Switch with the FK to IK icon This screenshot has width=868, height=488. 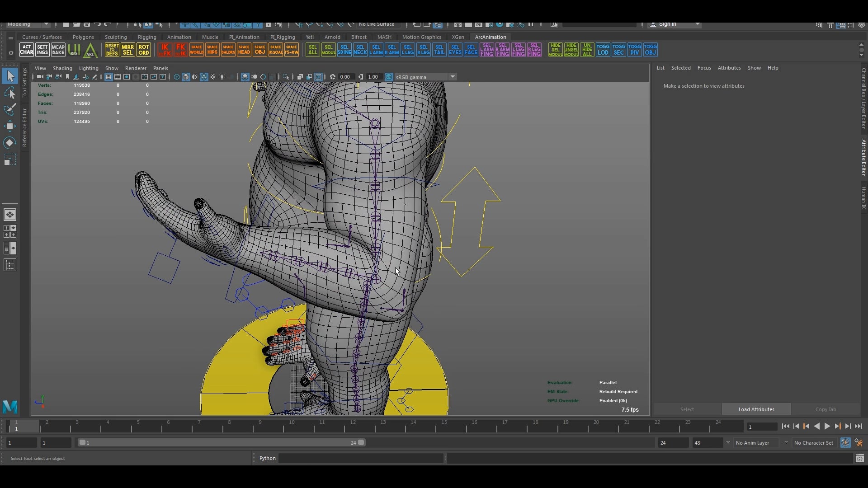click(180, 50)
